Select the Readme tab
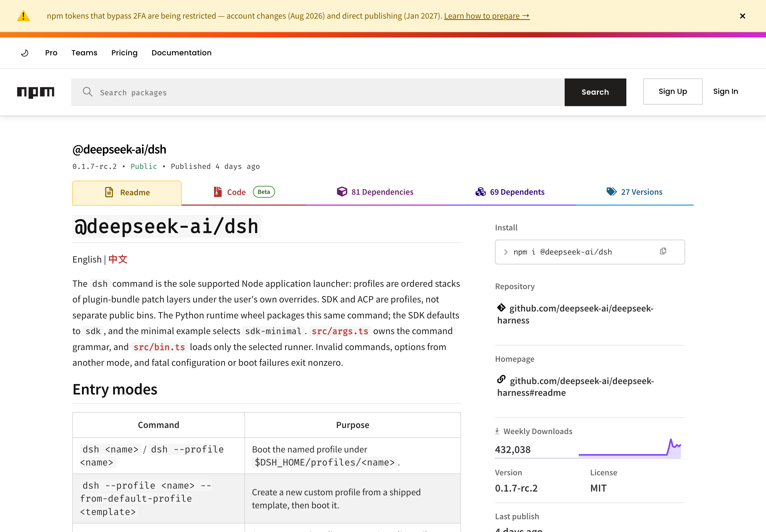This screenshot has width=766, height=532. click(127, 193)
